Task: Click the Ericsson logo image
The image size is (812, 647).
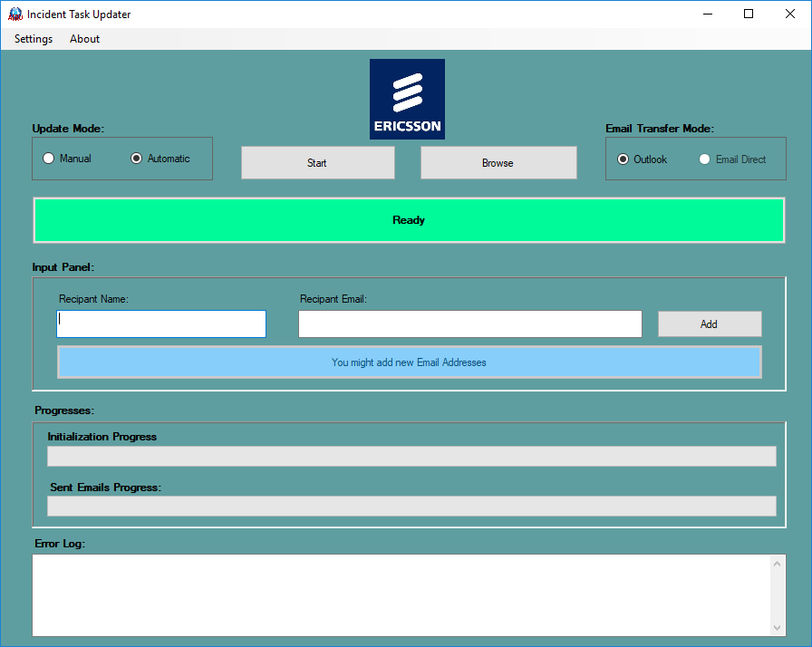Action: tap(407, 99)
